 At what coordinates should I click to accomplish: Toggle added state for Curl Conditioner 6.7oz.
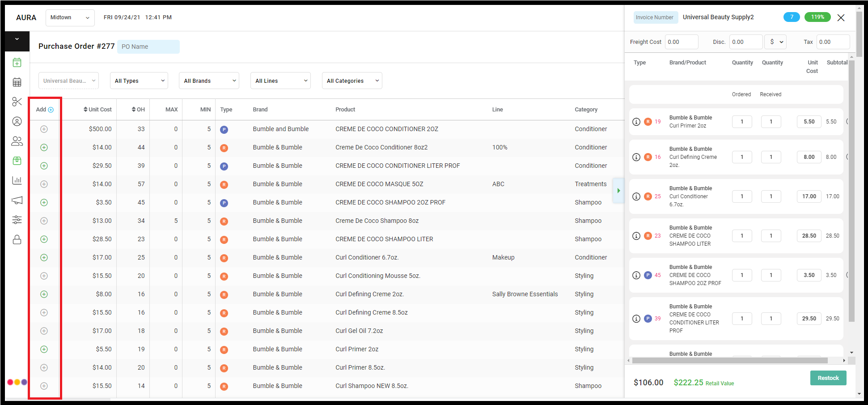click(x=44, y=257)
